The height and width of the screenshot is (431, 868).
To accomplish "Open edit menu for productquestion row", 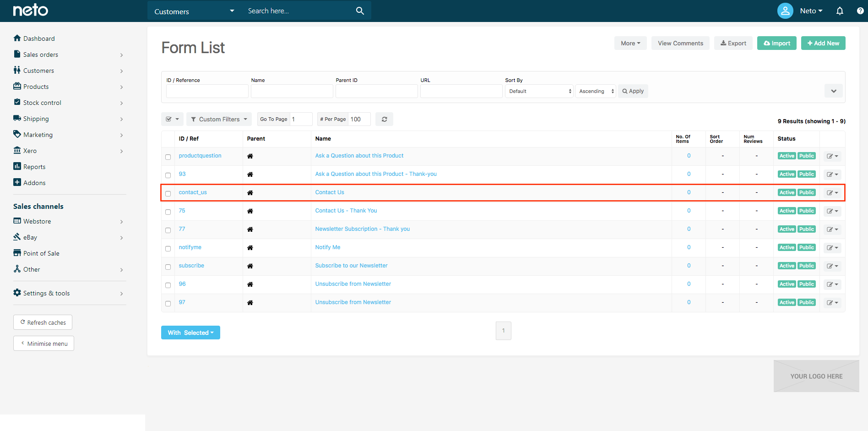I will pyautogui.click(x=832, y=156).
